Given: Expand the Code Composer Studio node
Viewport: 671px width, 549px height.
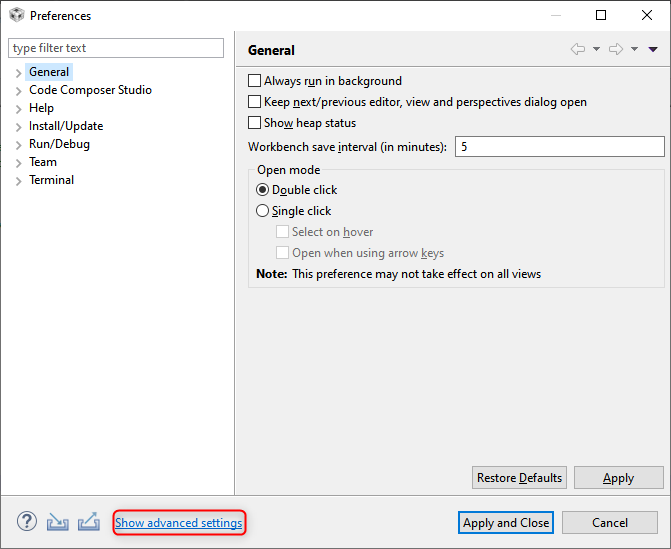Looking at the screenshot, I should tap(18, 91).
